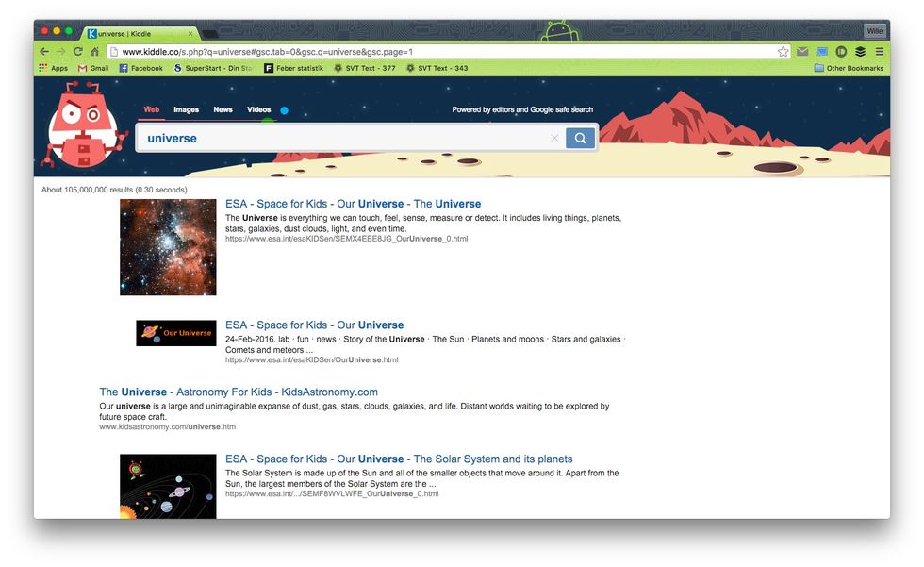Open the browser home page
The image size is (924, 567).
(94, 52)
